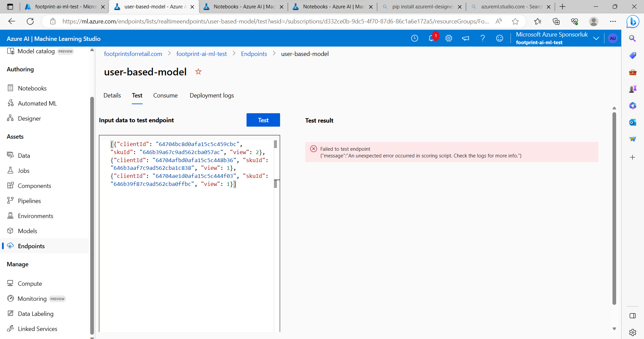Open help question mark

[483, 38]
